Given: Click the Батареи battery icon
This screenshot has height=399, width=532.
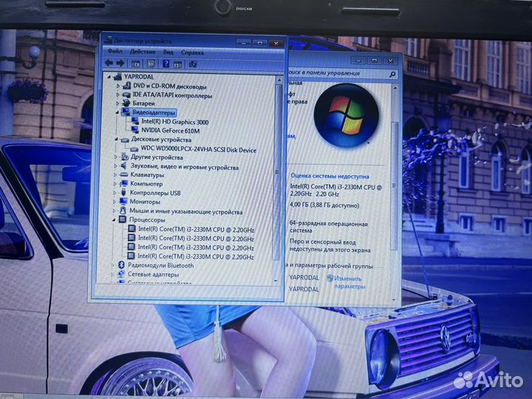Looking at the screenshot, I should [x=126, y=103].
